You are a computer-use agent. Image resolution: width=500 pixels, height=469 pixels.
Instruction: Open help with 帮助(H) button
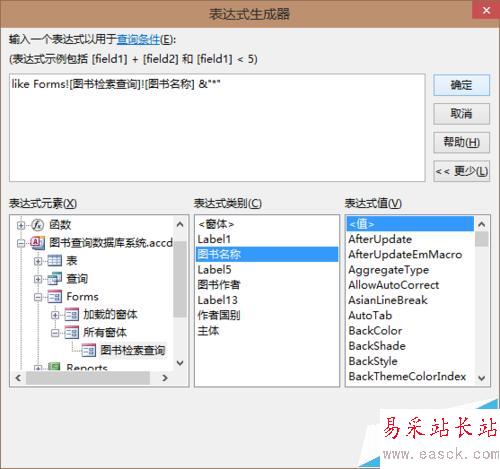461,143
